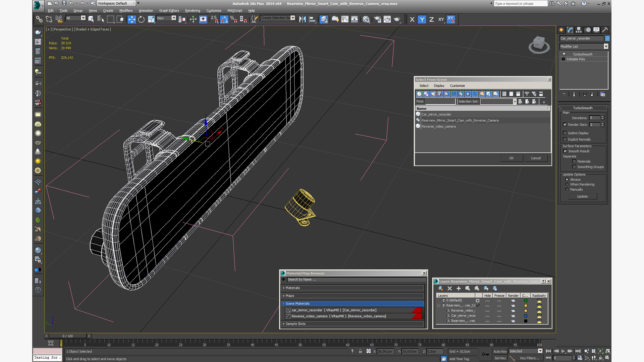644x362 pixels.
Task: Open the Utilities command panel tab
Action: 605,30
